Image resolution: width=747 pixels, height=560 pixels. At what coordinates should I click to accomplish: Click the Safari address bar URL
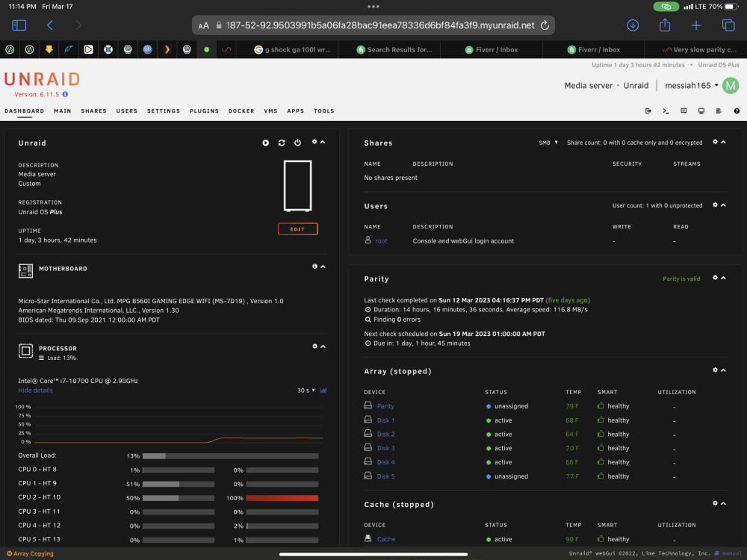379,25
